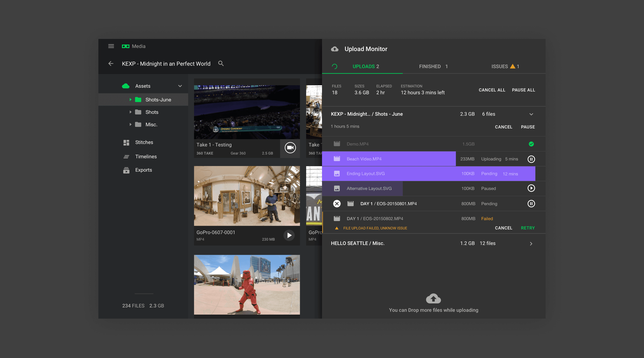Click the Upload Monitor cloud icon
This screenshot has height=358, width=644.
(x=334, y=49)
